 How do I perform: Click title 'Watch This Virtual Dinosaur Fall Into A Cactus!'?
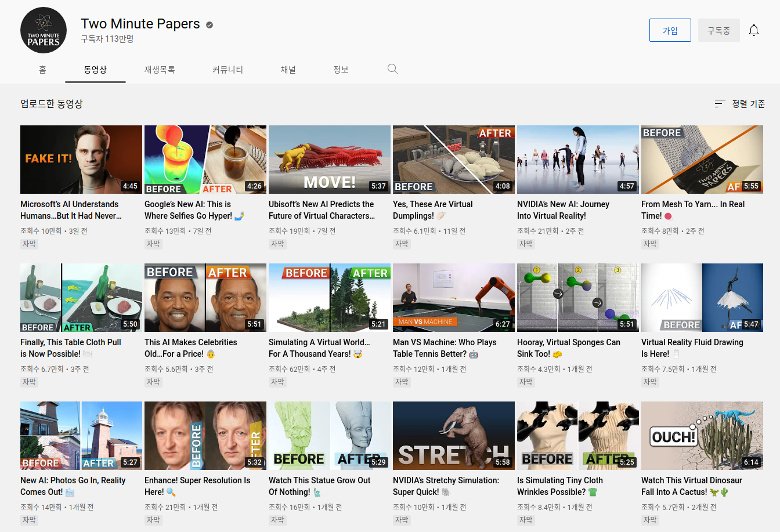point(692,486)
